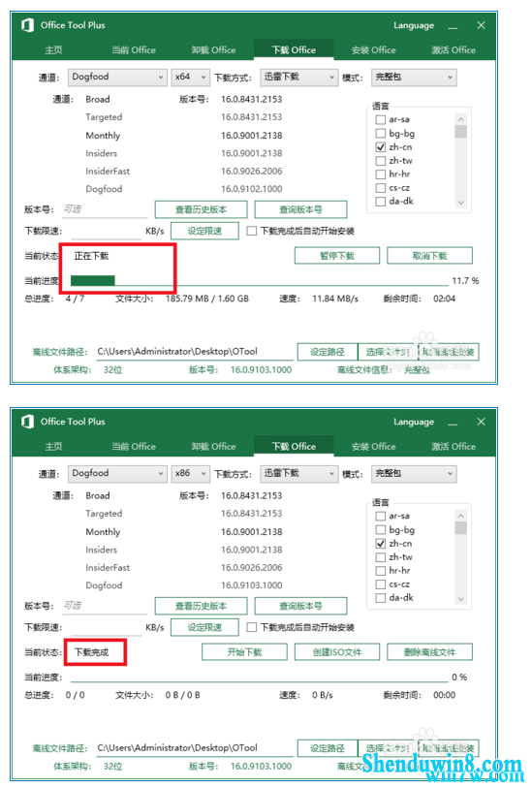
Task: Click the 离线文件路径 field in x64 window
Action: tap(195, 352)
